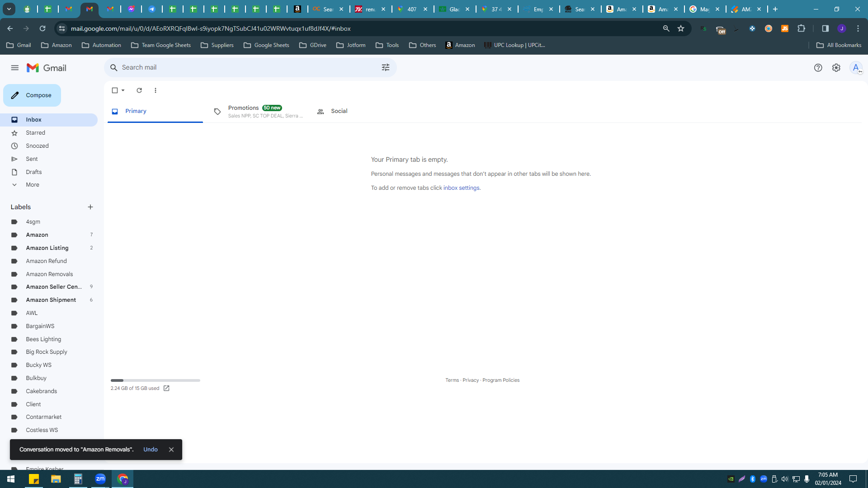This screenshot has width=868, height=488.
Task: Bookmark this page with star icon
Action: coord(681,28)
